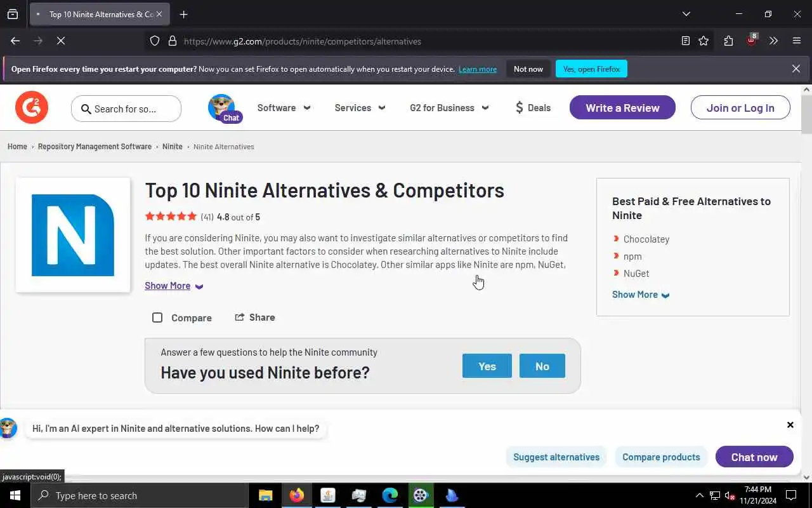Focus the g2.com address bar
812x508 pixels.
(x=425, y=41)
